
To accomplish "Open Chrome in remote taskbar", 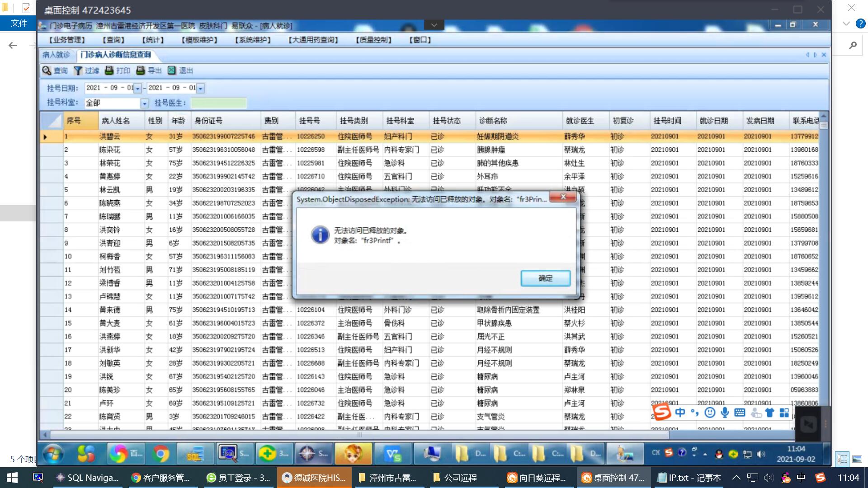I will tap(160, 453).
